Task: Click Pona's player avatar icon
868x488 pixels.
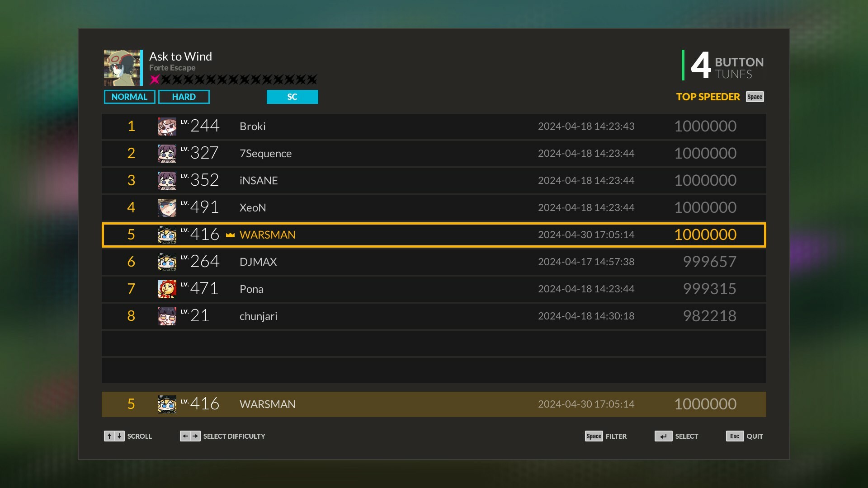Action: [167, 289]
